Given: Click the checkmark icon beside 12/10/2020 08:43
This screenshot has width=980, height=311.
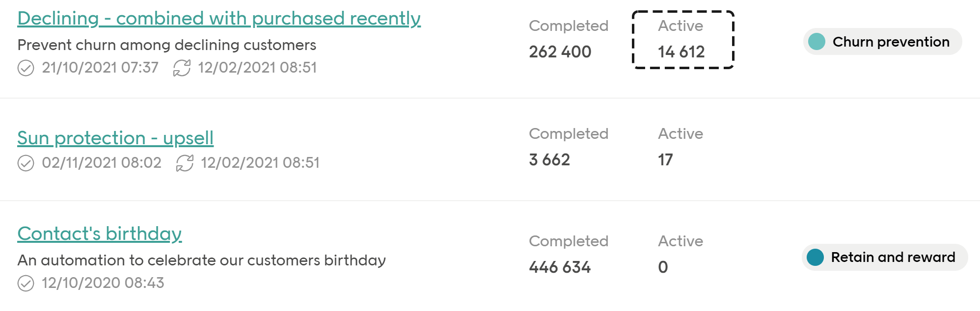Looking at the screenshot, I should point(26,283).
